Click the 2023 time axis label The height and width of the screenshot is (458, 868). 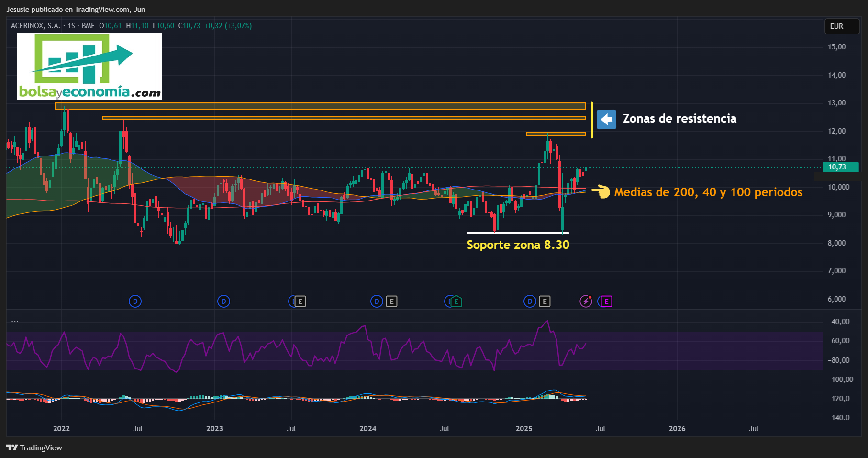(214, 429)
